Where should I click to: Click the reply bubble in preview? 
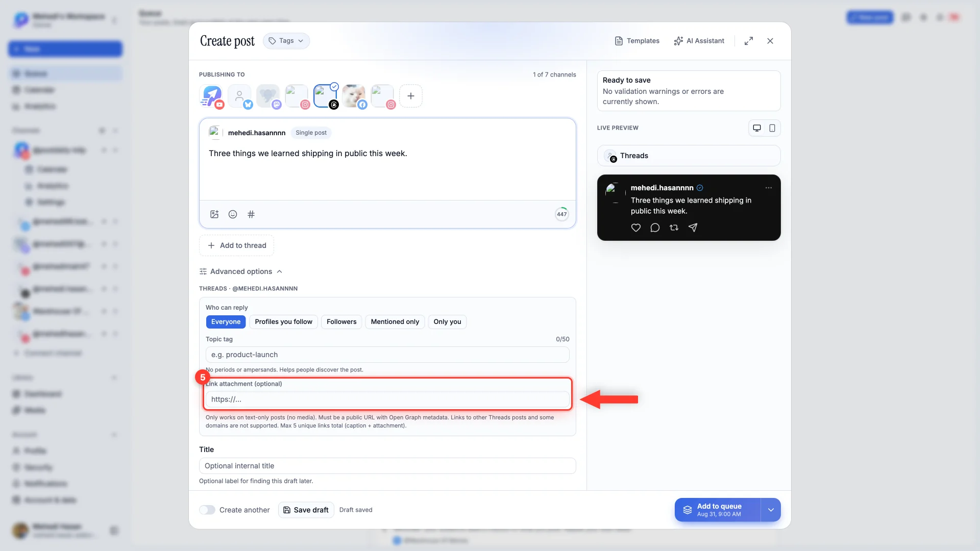tap(655, 228)
